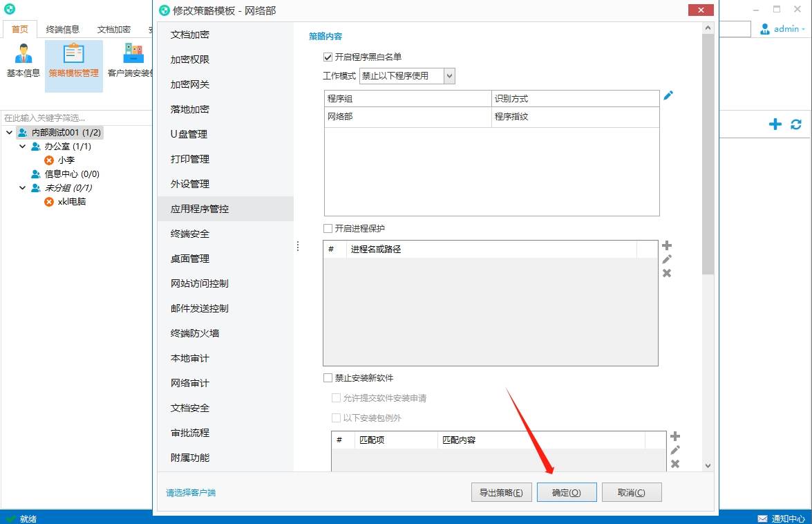Enable 开启进程保护 checkbox
The height and width of the screenshot is (524, 812).
(328, 228)
